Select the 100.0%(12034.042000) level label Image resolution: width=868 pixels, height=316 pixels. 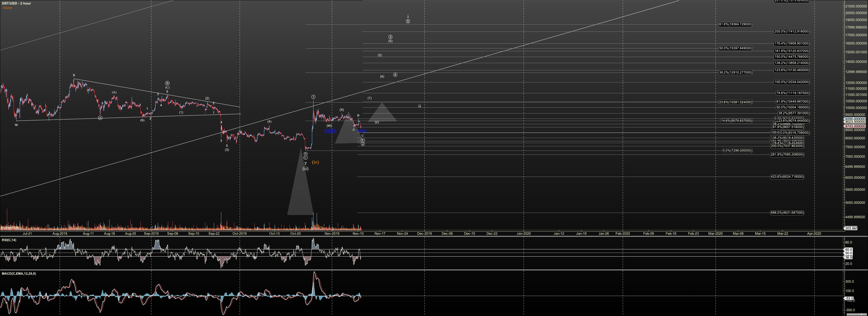pos(792,82)
